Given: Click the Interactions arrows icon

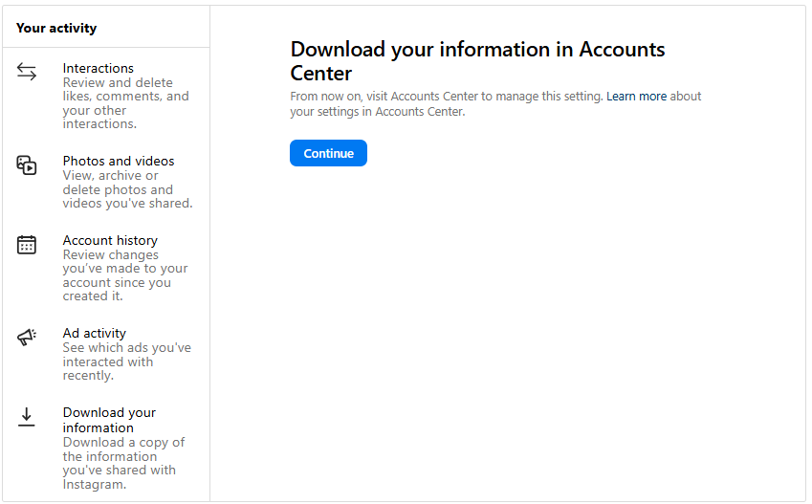Looking at the screenshot, I should coord(27,72).
